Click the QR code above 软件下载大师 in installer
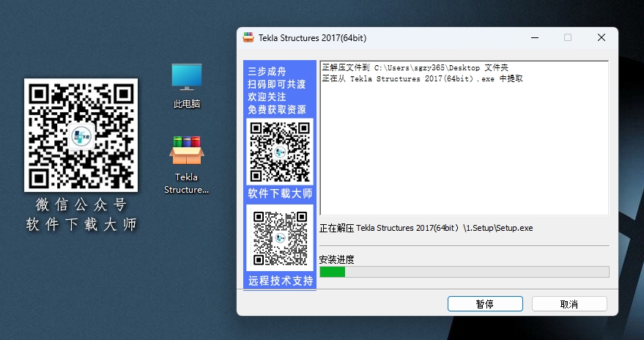The height and width of the screenshot is (340, 644). pos(280,152)
